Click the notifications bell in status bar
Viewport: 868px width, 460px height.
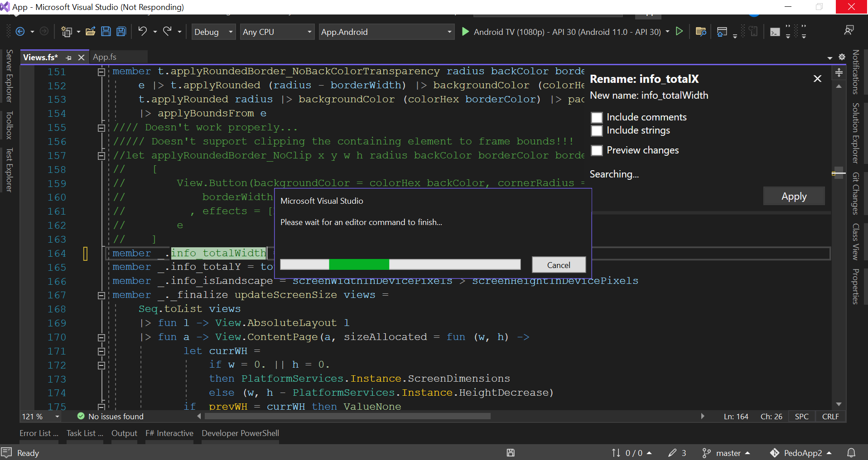tap(851, 453)
